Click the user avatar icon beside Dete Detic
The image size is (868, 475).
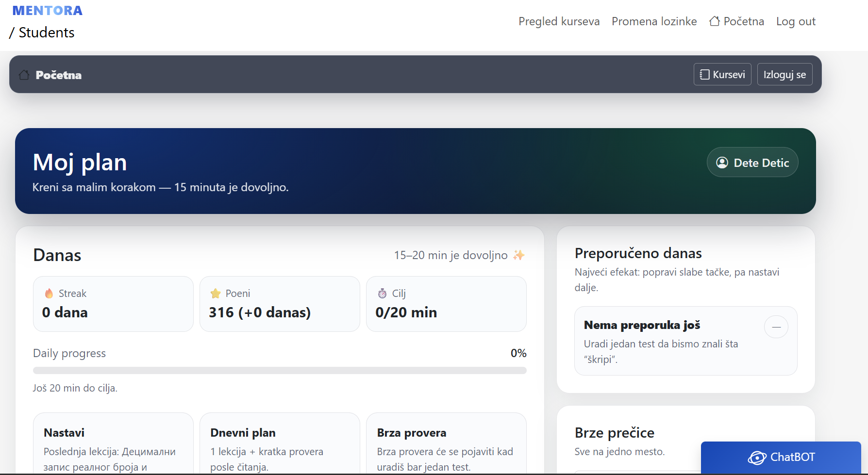point(722,163)
